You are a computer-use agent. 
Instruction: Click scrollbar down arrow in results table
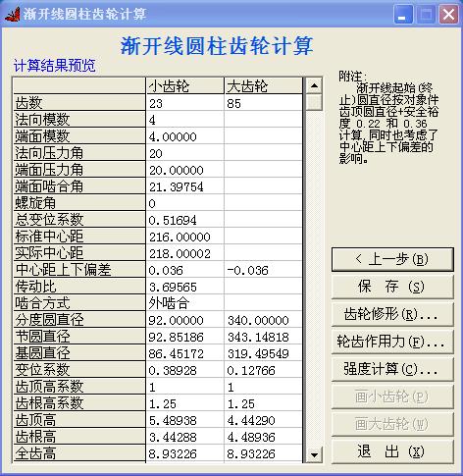click(x=314, y=454)
